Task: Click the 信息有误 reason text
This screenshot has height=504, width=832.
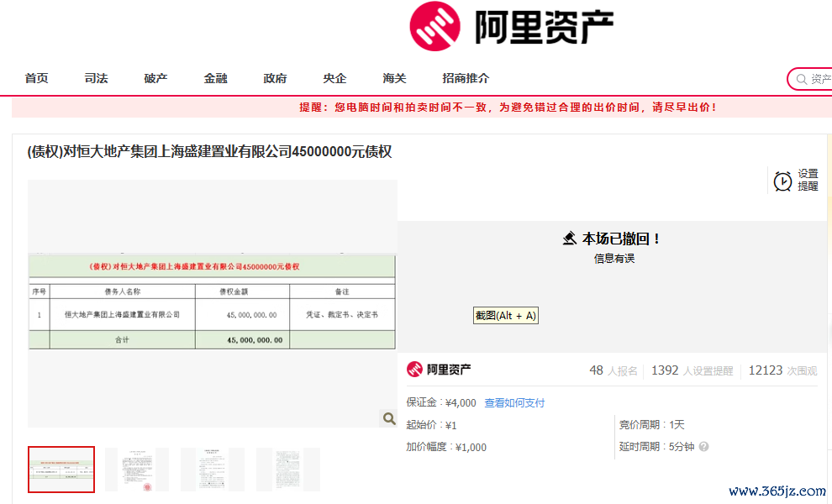Action: click(614, 259)
